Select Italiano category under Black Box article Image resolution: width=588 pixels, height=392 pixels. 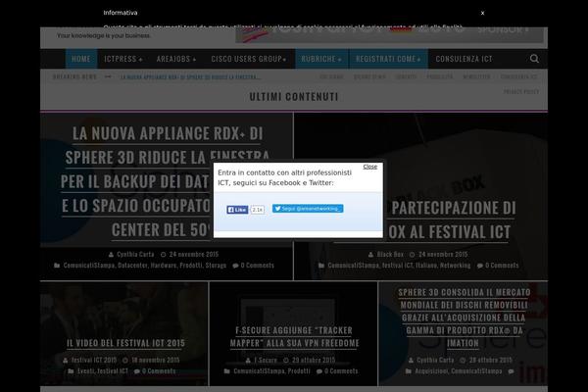tap(426, 266)
